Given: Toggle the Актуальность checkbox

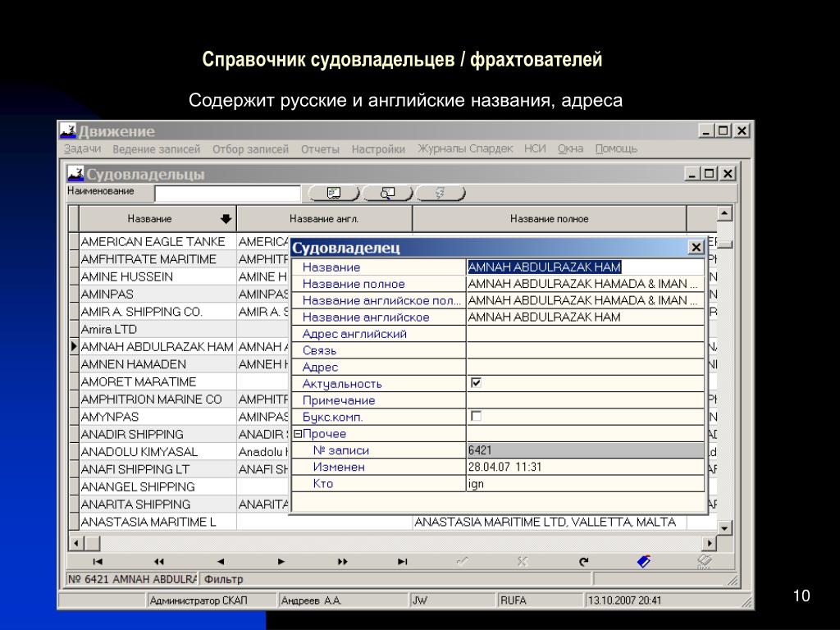Looking at the screenshot, I should click(476, 382).
